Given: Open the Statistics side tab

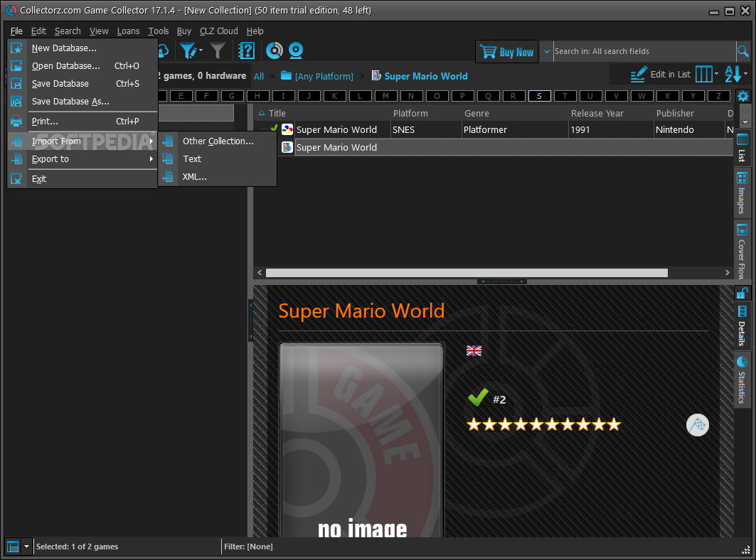Looking at the screenshot, I should [x=742, y=380].
